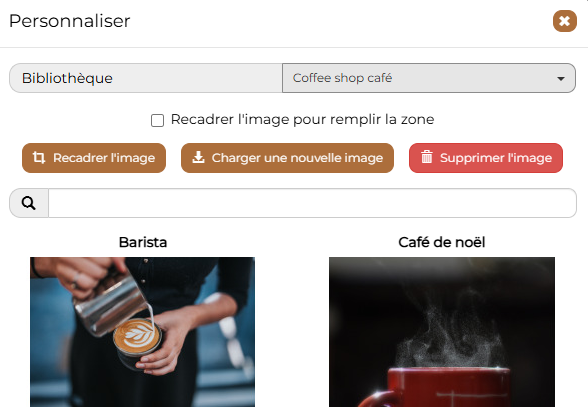Open the Coffee shop café library dropdown
The height and width of the screenshot is (414, 588).
click(429, 78)
